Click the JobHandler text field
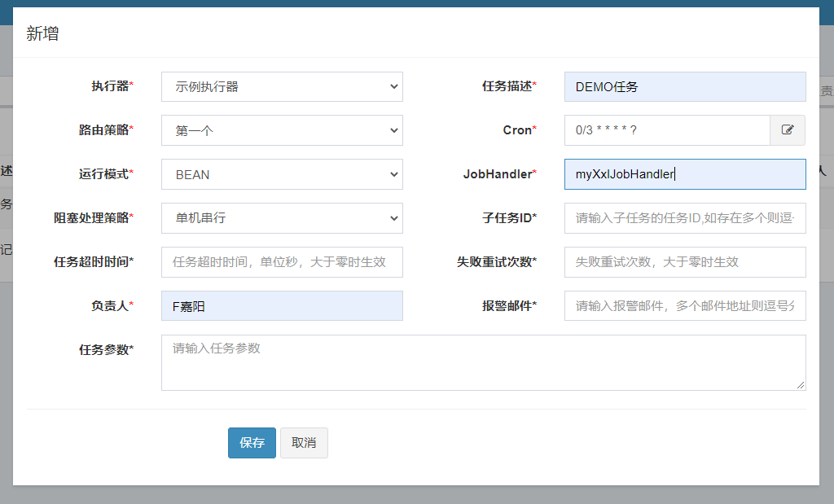The width and height of the screenshot is (834, 504). 684,174
